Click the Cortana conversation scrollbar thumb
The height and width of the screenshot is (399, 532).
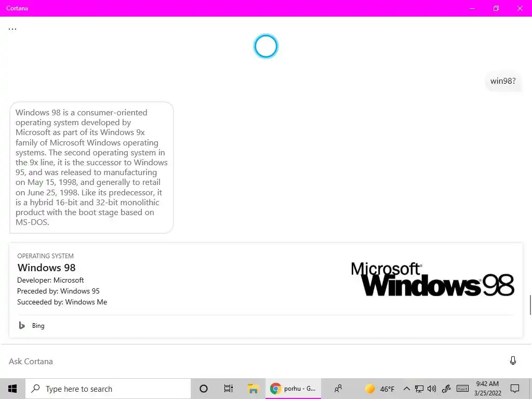(x=530, y=305)
